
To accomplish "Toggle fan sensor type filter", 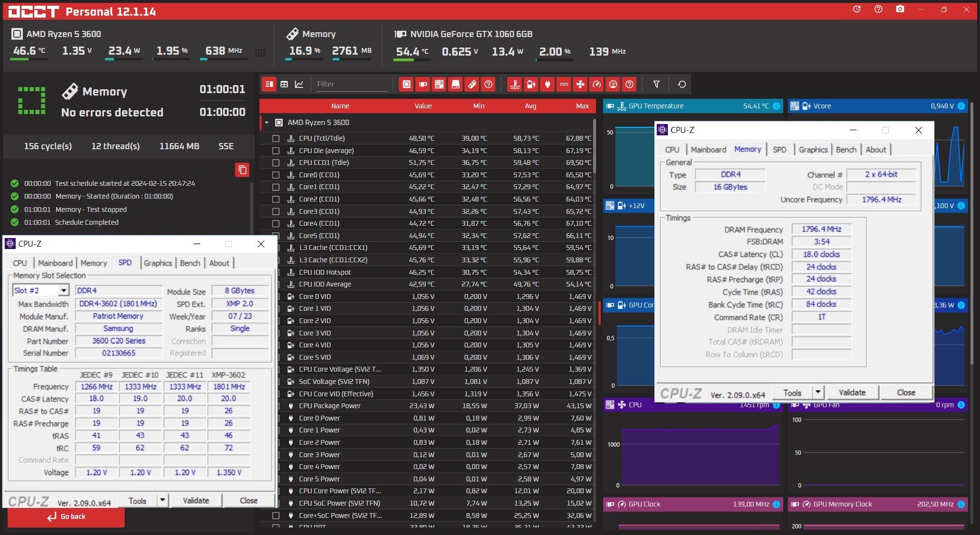I will 580,84.
